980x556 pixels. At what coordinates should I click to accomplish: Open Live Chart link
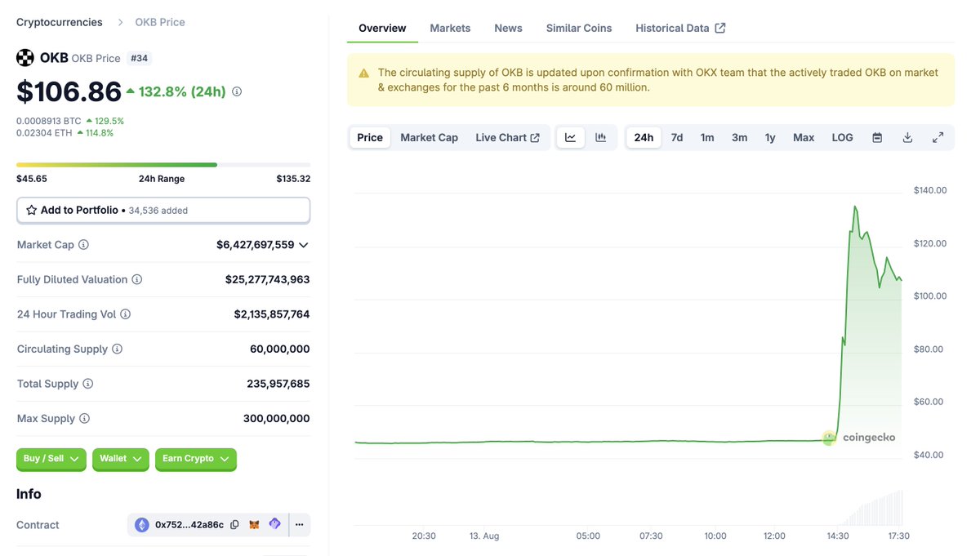coord(507,137)
